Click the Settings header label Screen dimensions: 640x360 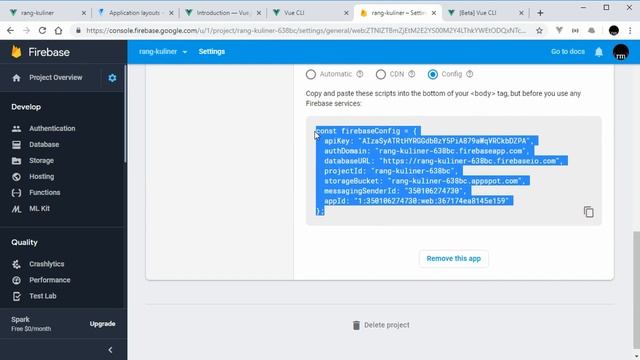pos(211,52)
